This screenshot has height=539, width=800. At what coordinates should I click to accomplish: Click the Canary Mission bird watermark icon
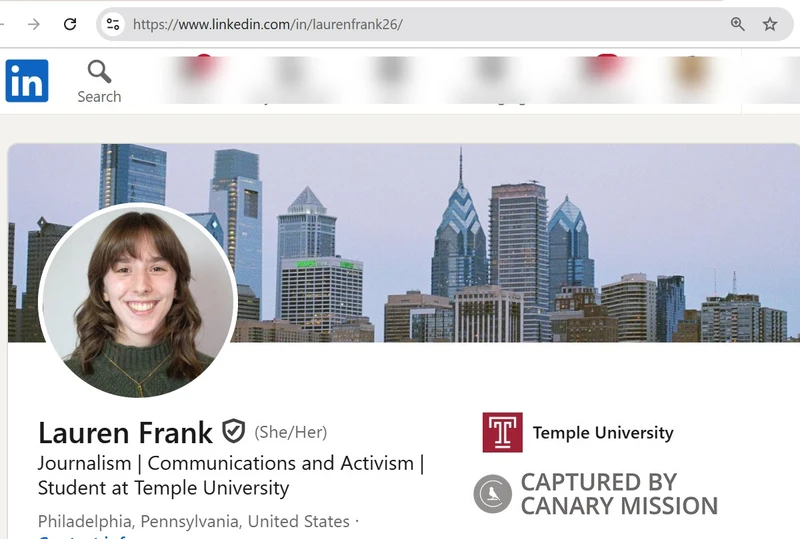coord(493,494)
